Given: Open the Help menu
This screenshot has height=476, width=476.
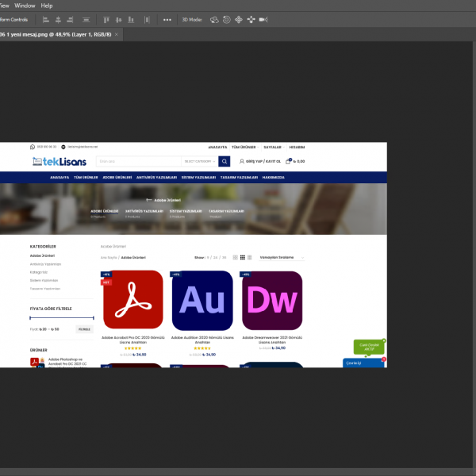Looking at the screenshot, I should (x=47, y=6).
